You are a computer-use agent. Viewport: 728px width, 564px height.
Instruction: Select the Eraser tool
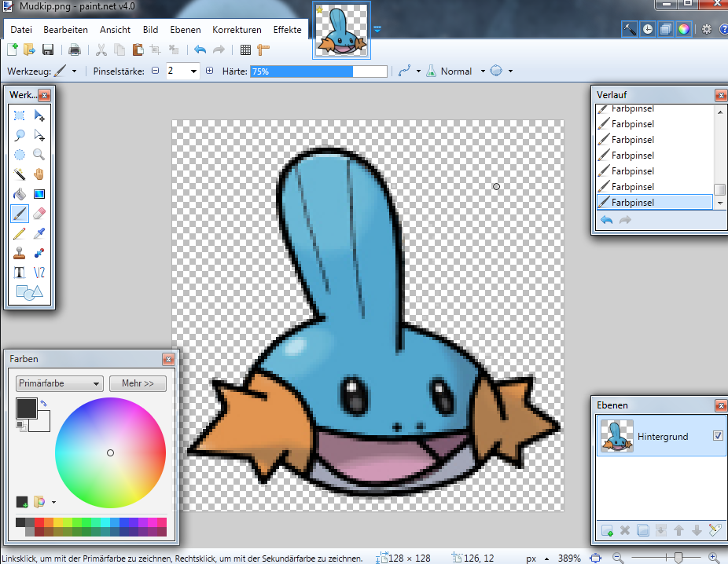point(39,214)
